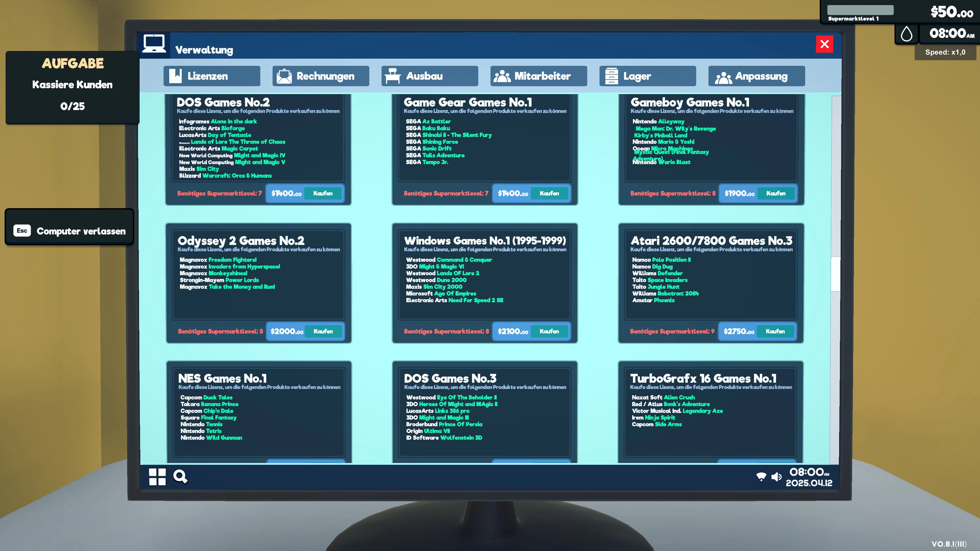The width and height of the screenshot is (980, 551).
Task: Click the $1900.00 price on Gameboy Games
Action: tap(739, 194)
